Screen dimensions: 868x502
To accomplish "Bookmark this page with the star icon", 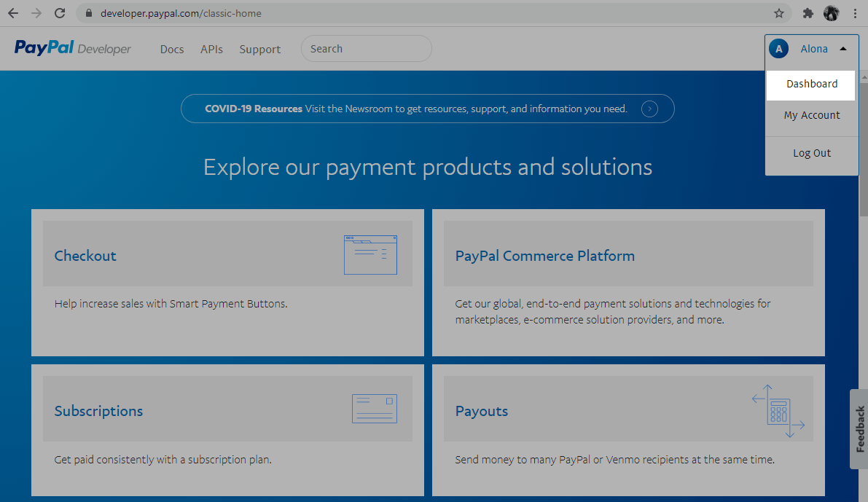I will pyautogui.click(x=778, y=13).
